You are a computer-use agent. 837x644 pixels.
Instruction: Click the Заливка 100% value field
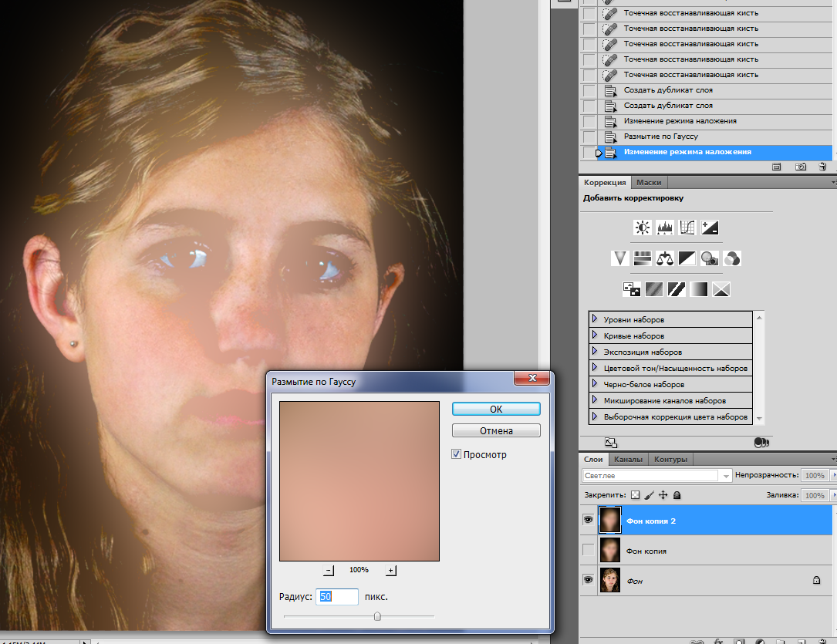pyautogui.click(x=815, y=495)
